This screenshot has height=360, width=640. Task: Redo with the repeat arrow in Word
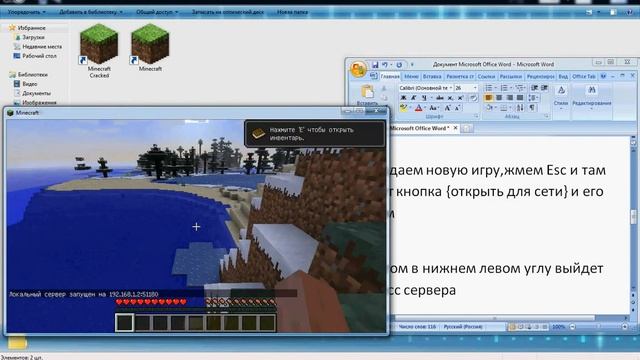tap(399, 64)
